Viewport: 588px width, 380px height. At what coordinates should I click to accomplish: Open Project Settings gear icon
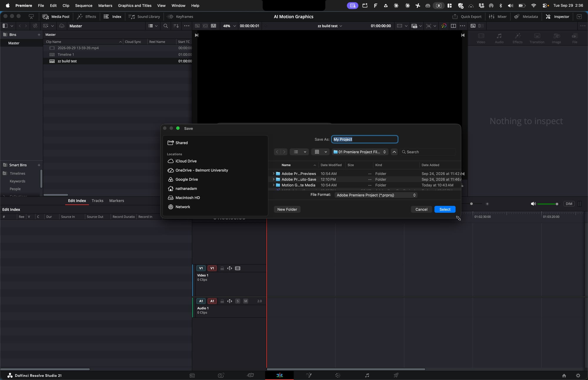578,376
